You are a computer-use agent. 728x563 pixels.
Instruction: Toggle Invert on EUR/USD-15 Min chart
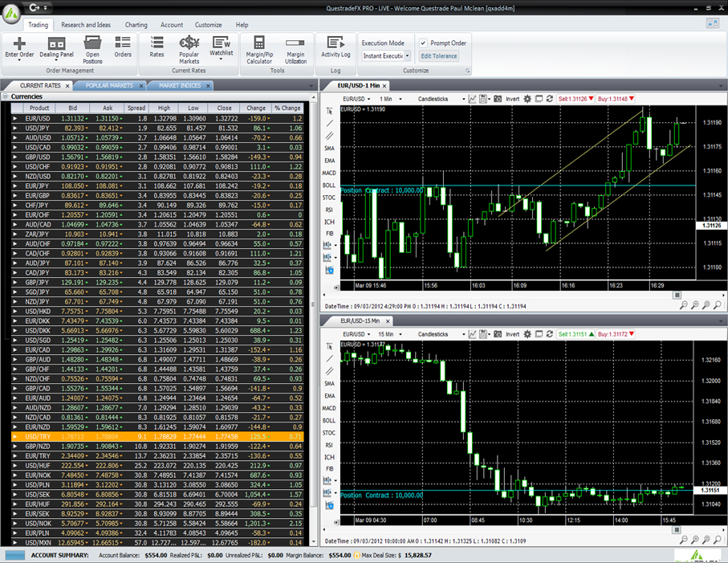tap(513, 334)
